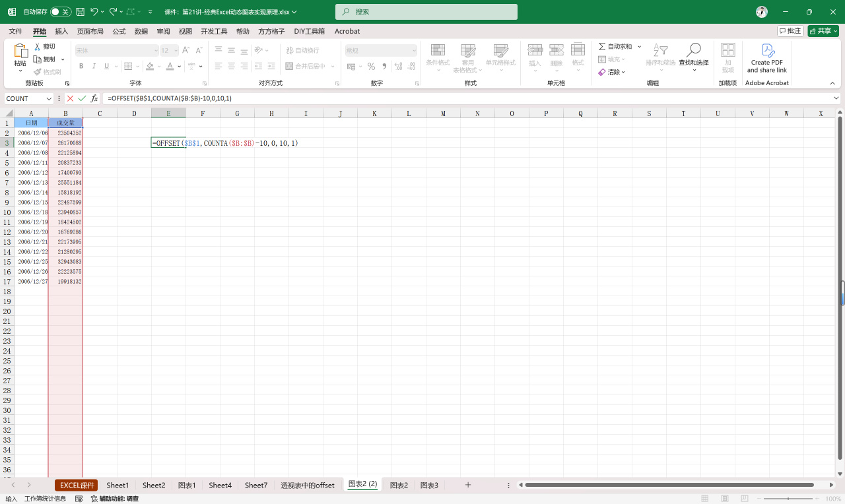Viewport: 845px width, 504px height.
Task: Click the 批注 (Comments) button
Action: point(790,31)
